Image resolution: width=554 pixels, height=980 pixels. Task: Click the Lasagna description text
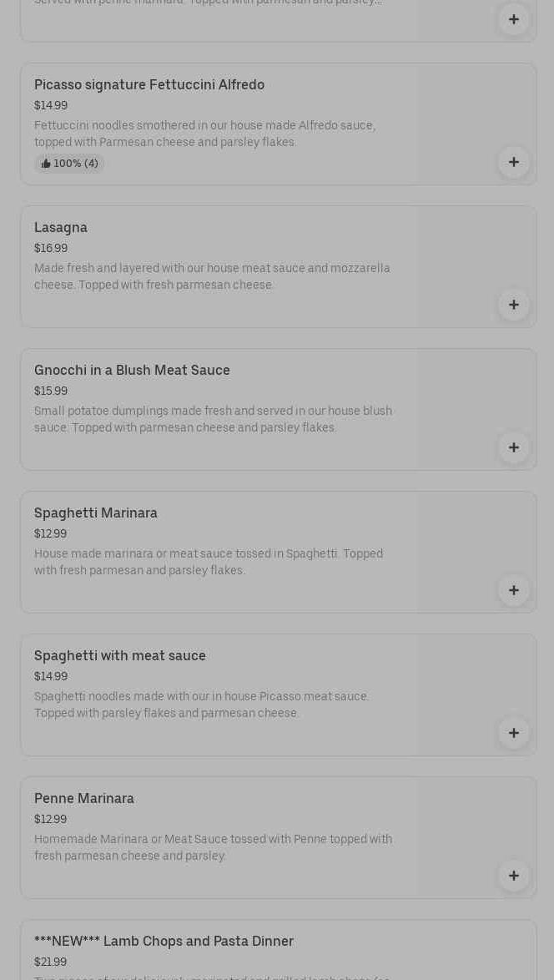[x=212, y=277]
